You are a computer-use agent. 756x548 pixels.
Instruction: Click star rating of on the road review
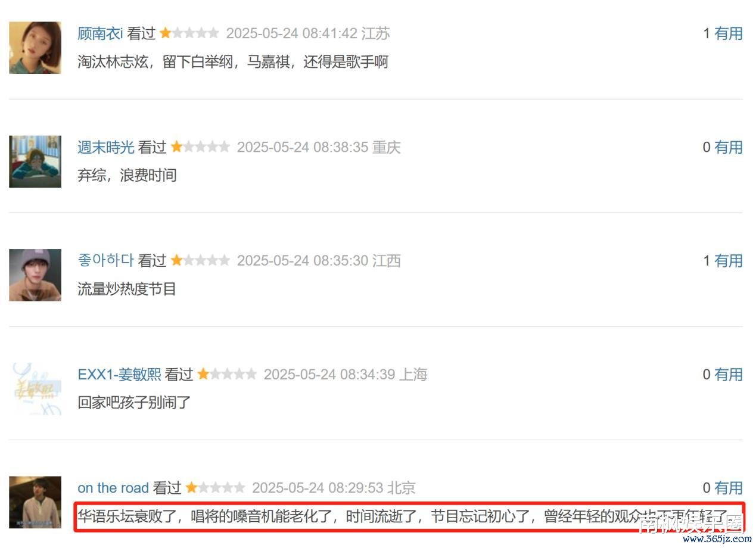click(x=215, y=488)
